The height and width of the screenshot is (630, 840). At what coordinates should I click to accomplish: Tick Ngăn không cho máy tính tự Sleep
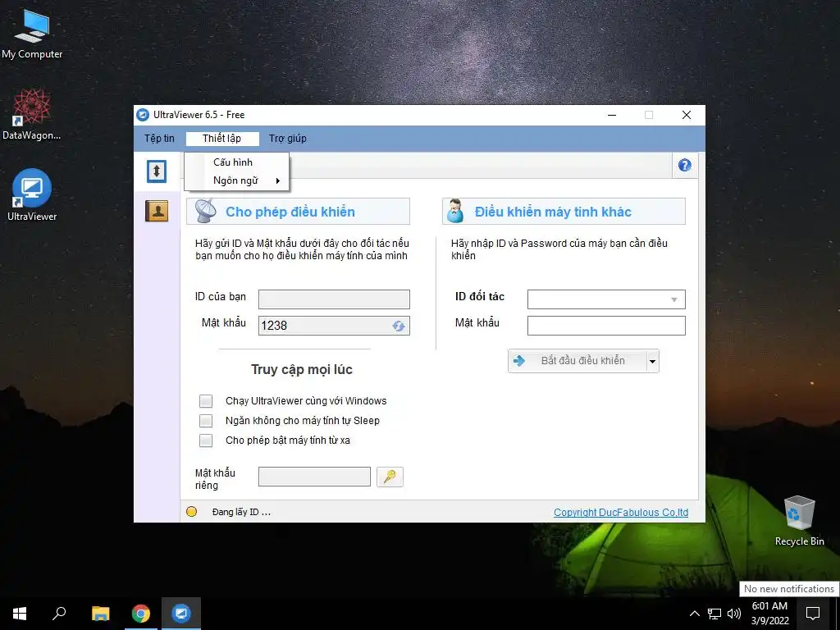(206, 421)
